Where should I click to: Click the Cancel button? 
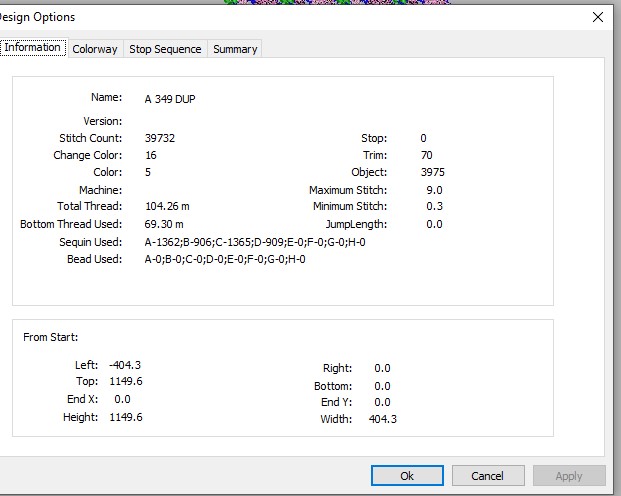(x=488, y=475)
